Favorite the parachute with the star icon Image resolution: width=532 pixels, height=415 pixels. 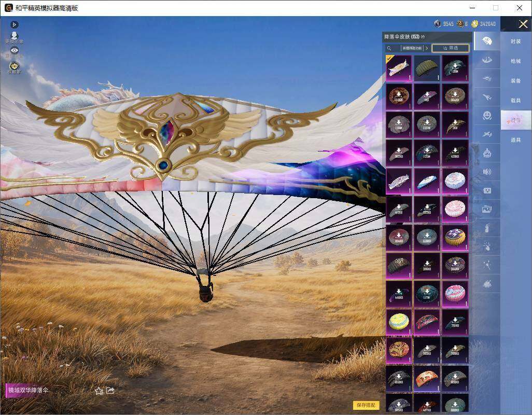click(x=99, y=391)
